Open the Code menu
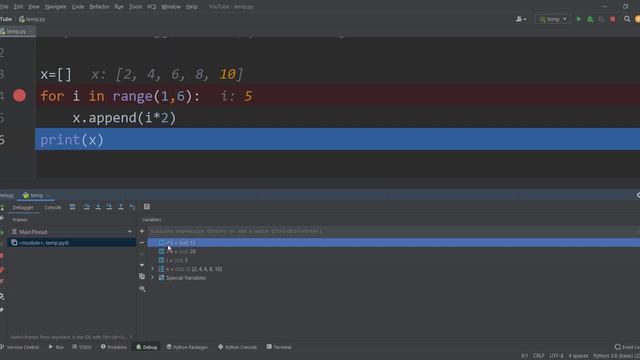The image size is (640, 360). click(78, 7)
